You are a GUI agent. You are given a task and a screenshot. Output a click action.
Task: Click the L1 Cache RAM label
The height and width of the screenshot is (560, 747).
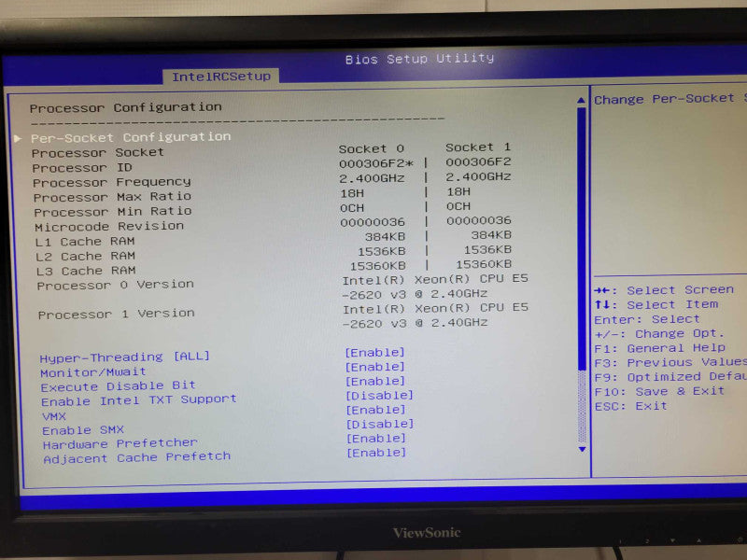coord(85,242)
